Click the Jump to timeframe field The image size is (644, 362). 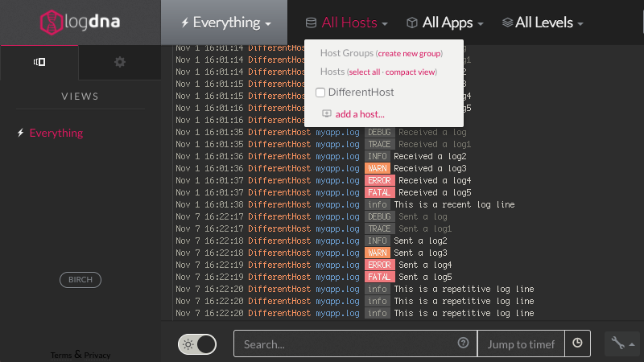click(x=521, y=344)
